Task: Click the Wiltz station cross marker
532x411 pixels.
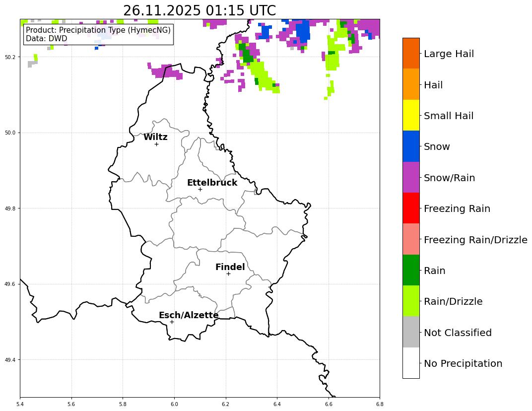Action: [156, 144]
